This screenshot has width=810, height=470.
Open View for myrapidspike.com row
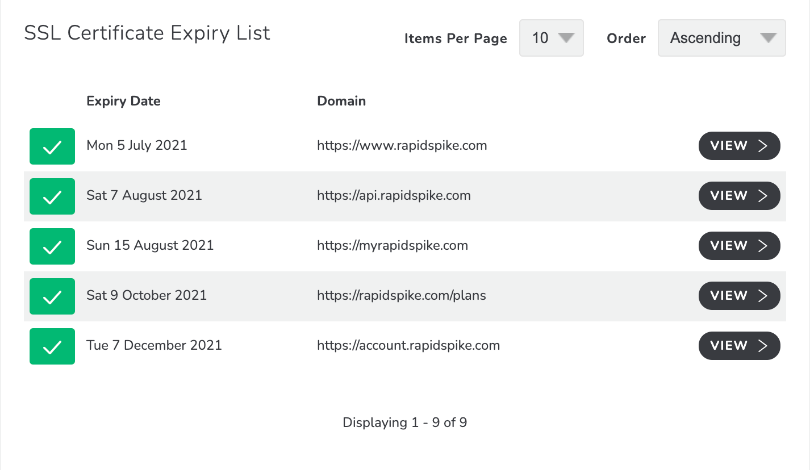739,246
